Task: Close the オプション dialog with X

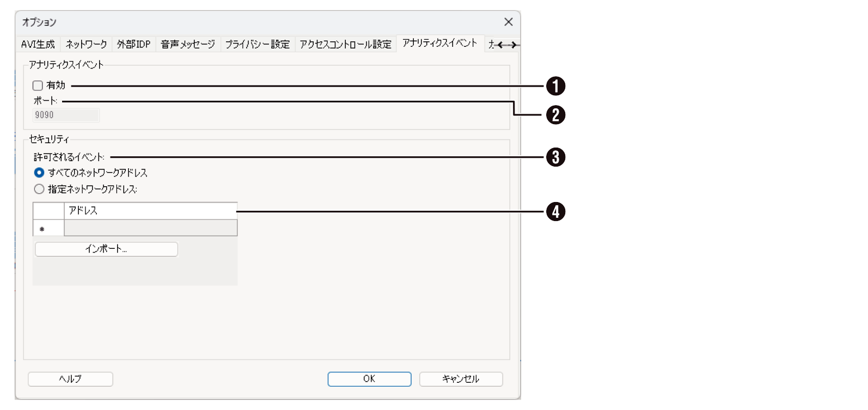Action: point(508,22)
